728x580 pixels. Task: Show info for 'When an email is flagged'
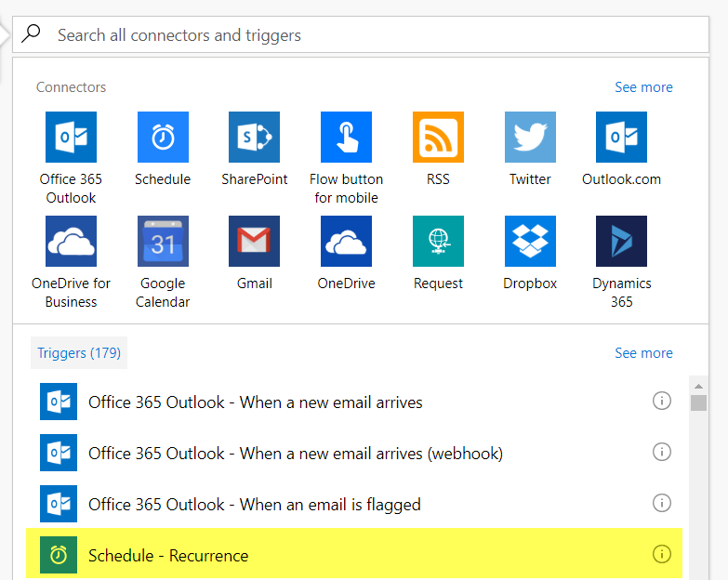(x=662, y=503)
